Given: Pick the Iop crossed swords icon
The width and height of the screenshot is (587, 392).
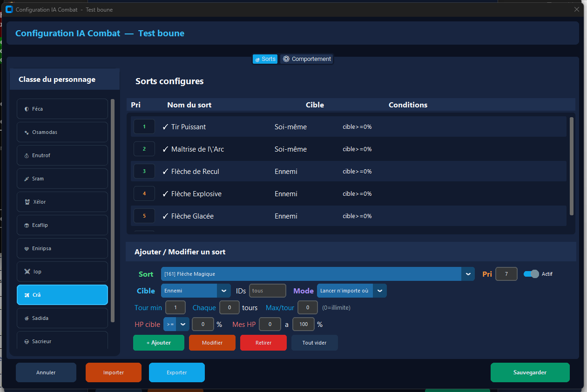Looking at the screenshot, I should (27, 272).
